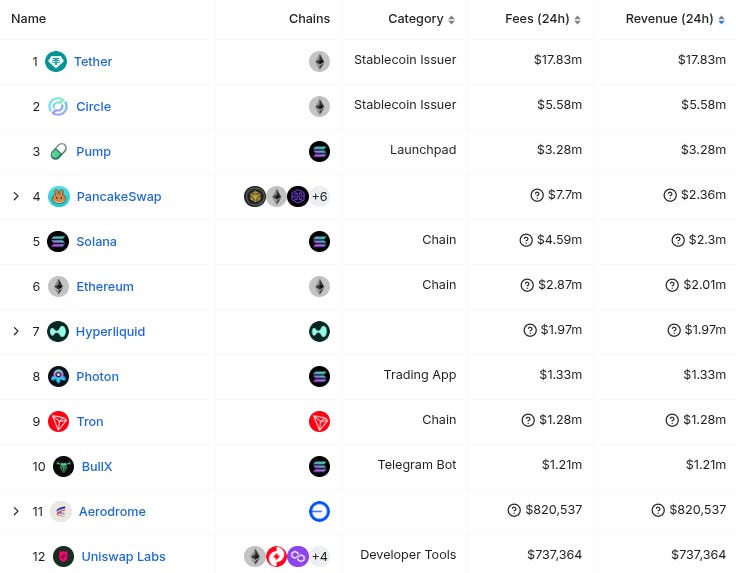Open the Solana protocol link
The width and height of the screenshot is (736, 573).
(x=96, y=242)
